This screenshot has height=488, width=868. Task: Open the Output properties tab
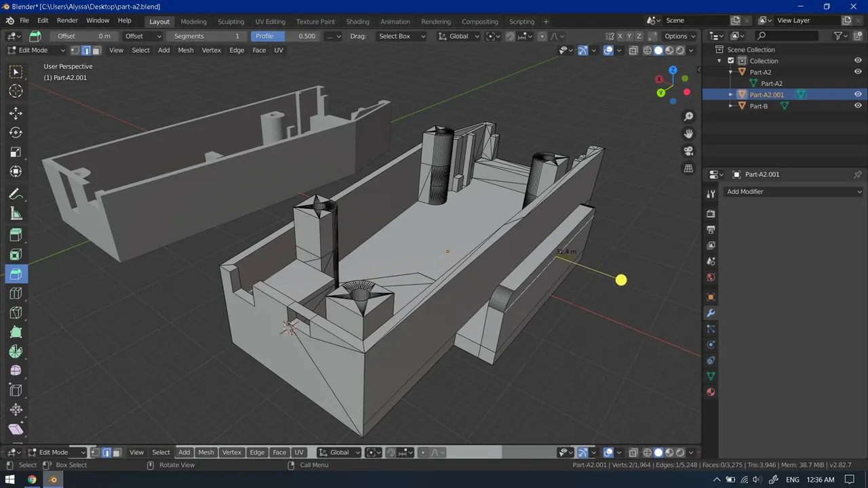[x=711, y=230]
